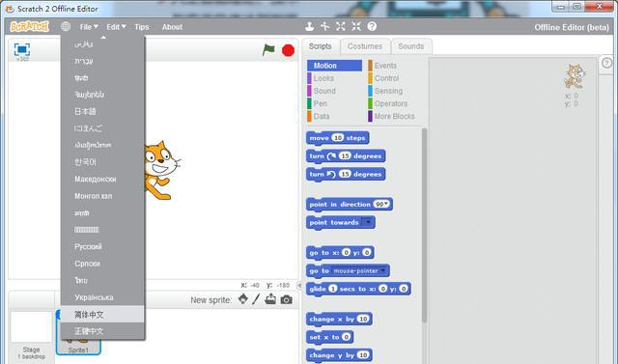The height and width of the screenshot is (364, 618).
Task: Select the Shrink sprite tool
Action: (356, 26)
